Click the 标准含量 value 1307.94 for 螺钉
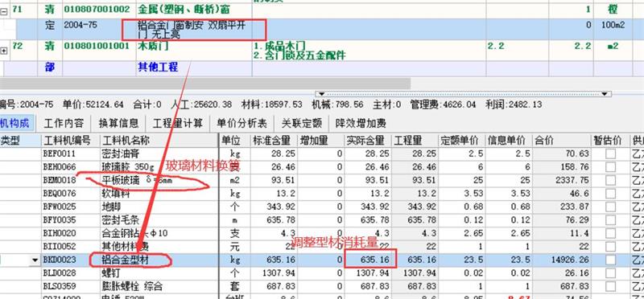 coord(274,273)
